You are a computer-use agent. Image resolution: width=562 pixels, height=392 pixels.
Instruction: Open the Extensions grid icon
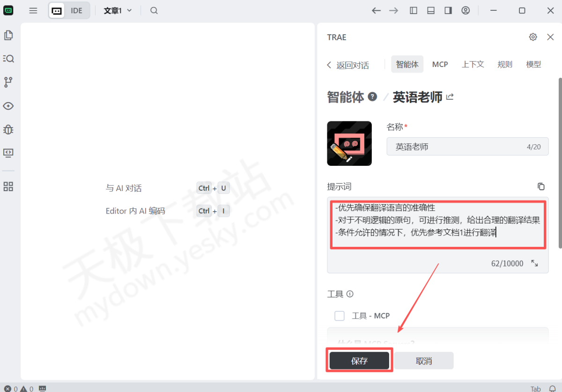(8, 187)
